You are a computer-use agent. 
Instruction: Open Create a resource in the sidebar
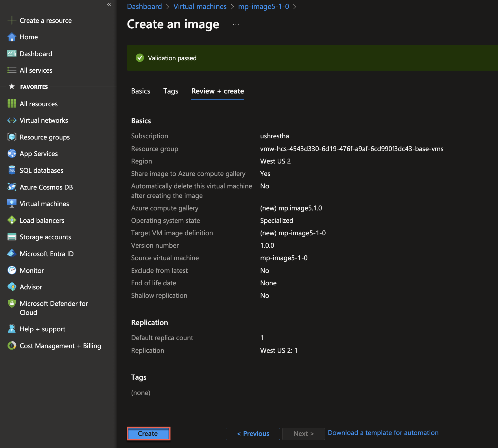coord(46,21)
